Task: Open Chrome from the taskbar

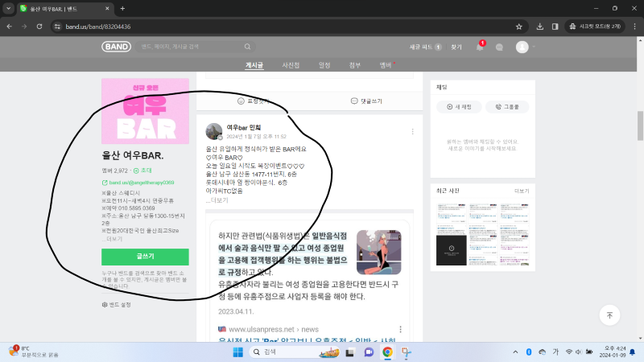Action: click(x=387, y=352)
